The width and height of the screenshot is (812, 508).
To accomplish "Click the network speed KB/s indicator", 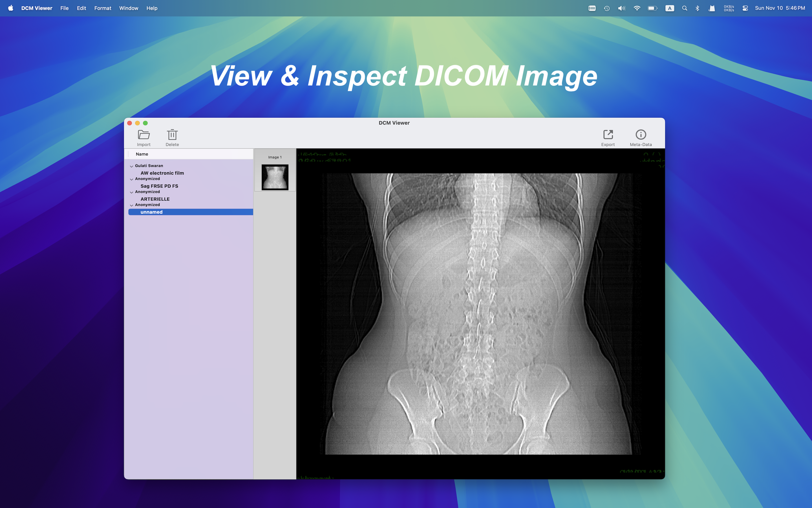I will 729,8.
